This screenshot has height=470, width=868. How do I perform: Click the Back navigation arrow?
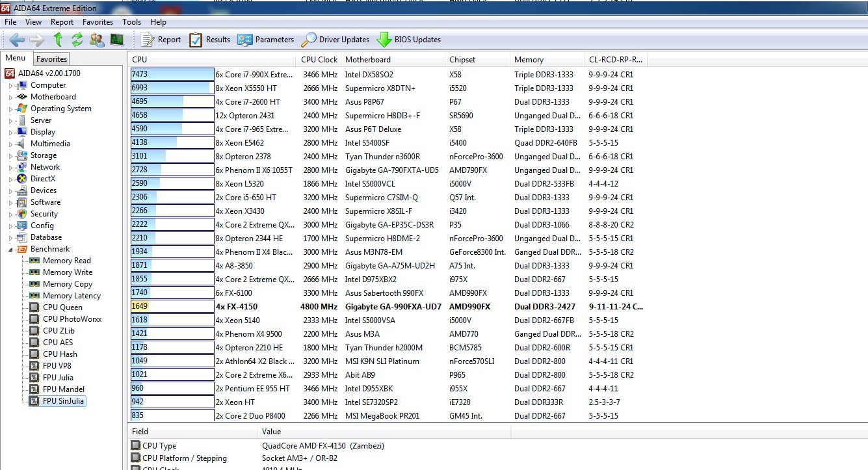pos(17,40)
